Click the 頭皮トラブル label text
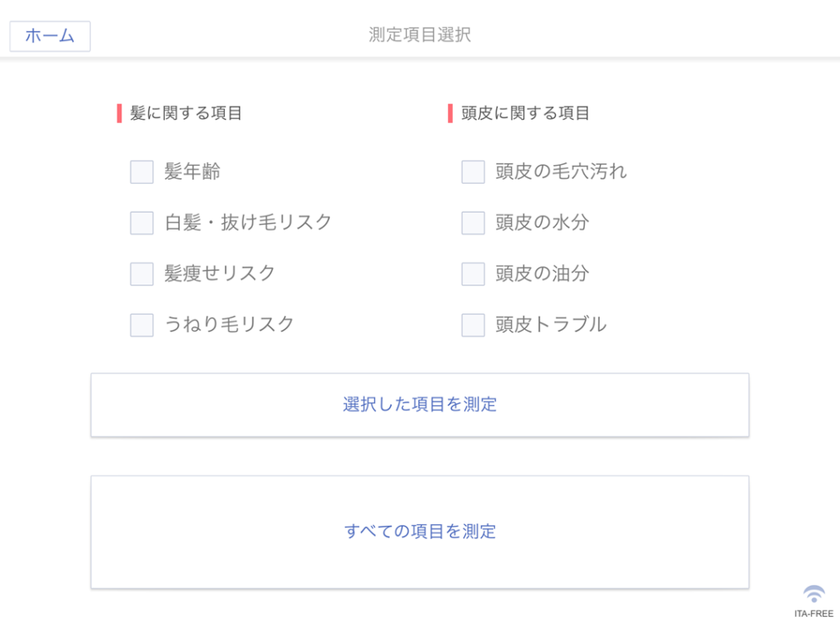Image resolution: width=840 pixels, height=630 pixels. [x=550, y=324]
